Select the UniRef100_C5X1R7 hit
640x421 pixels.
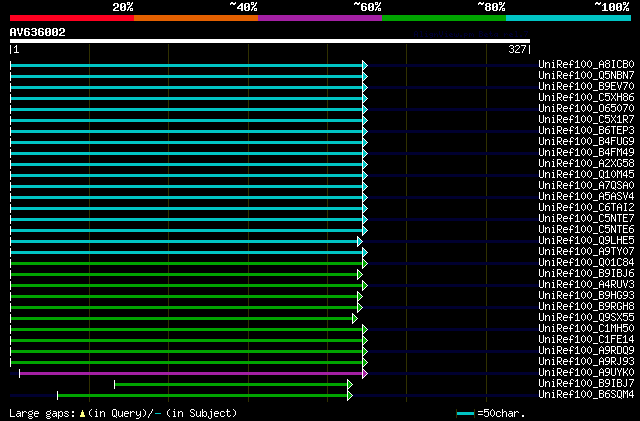[x=586, y=120]
